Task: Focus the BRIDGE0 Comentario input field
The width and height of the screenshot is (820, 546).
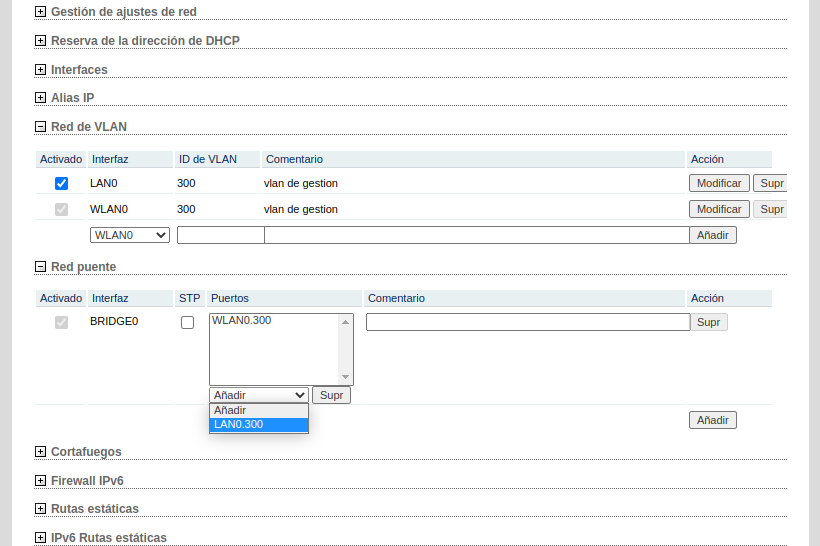Action: [528, 322]
